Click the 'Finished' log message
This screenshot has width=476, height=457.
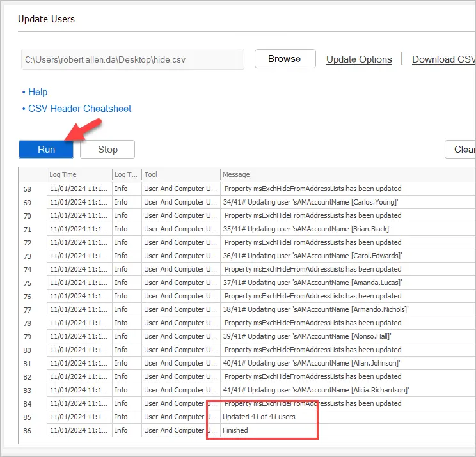pyautogui.click(x=235, y=430)
